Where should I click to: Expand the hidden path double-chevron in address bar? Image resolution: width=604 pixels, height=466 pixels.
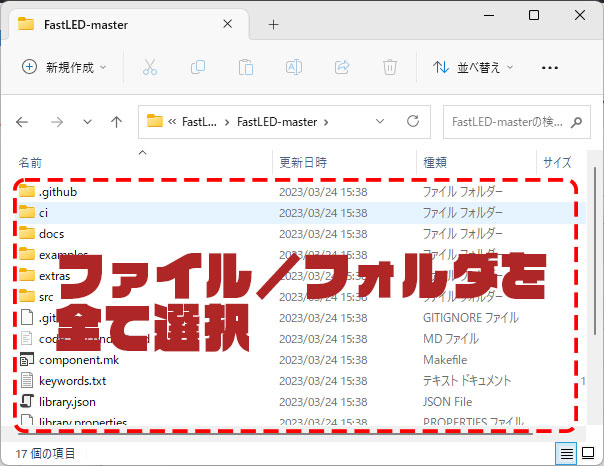click(172, 122)
